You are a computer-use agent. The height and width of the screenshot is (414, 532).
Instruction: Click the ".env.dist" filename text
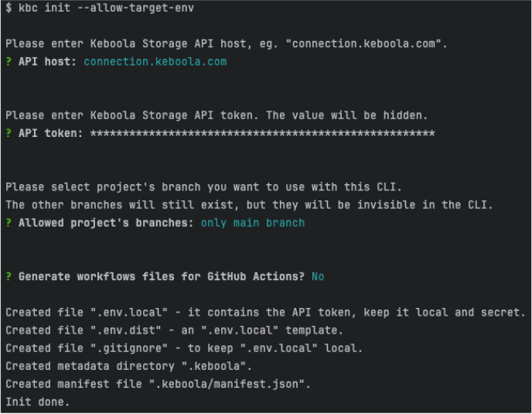coord(126,330)
